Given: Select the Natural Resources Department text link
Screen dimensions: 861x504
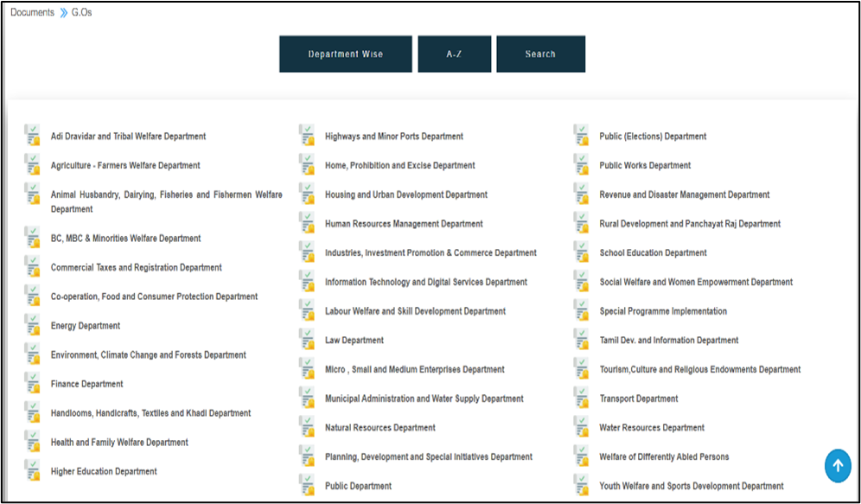Looking at the screenshot, I should (x=380, y=428).
